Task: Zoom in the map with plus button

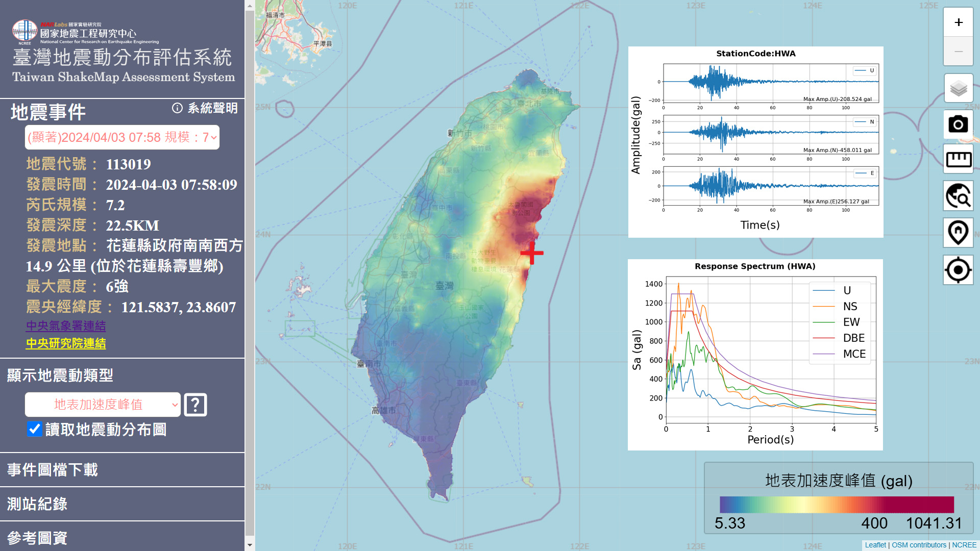Action: 958,22
